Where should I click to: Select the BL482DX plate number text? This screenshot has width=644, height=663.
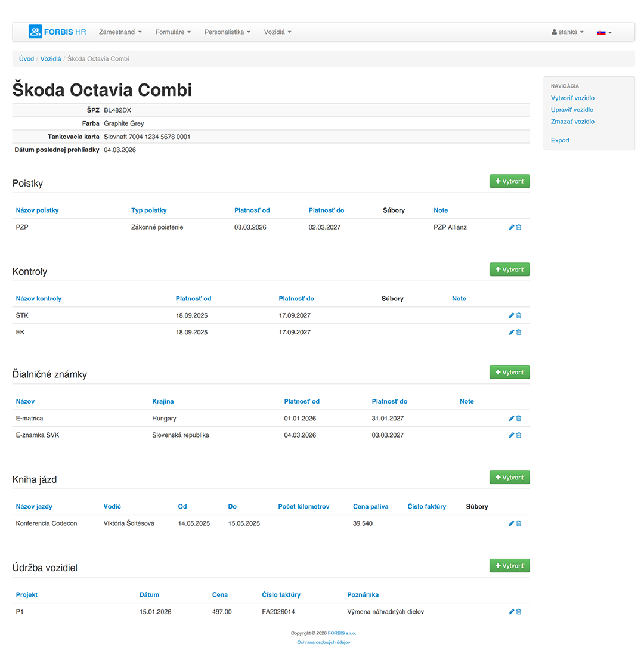(117, 110)
